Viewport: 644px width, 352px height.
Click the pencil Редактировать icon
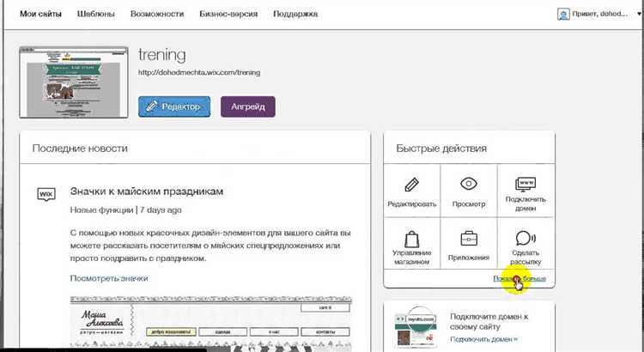[411, 185]
